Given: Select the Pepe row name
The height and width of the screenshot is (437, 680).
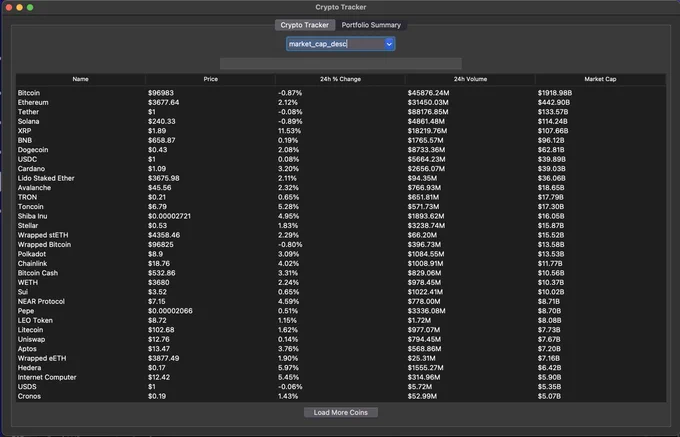Looking at the screenshot, I should click(26, 311).
